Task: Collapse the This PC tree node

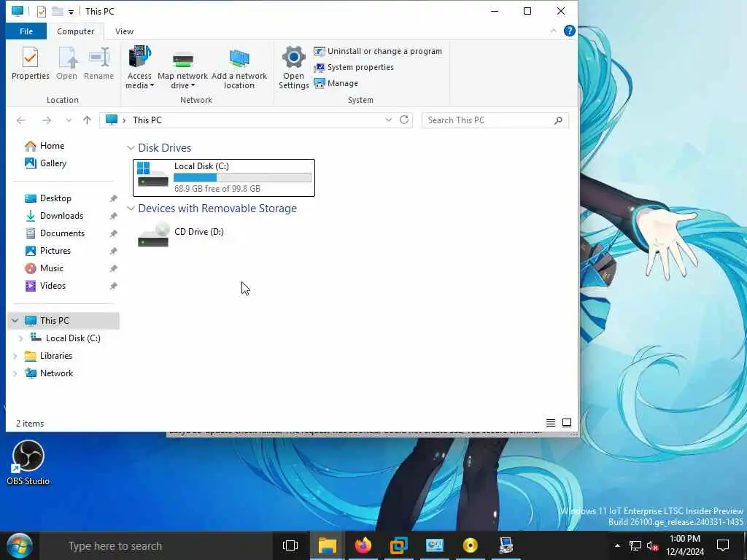Action: 15,321
